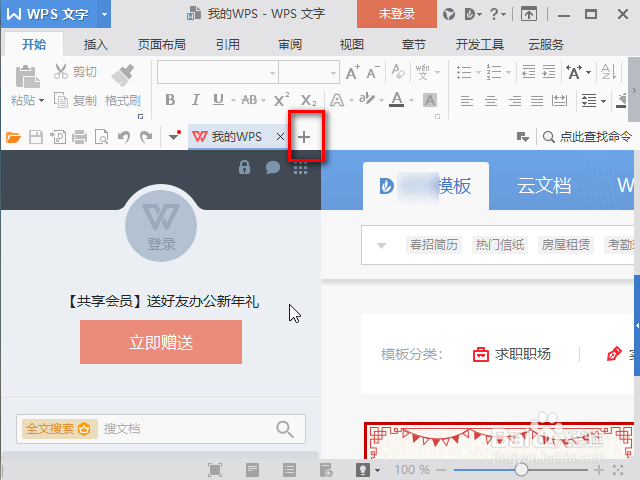Image resolution: width=640 pixels, height=480 pixels.
Task: Open 求职职场 template category
Action: point(512,354)
